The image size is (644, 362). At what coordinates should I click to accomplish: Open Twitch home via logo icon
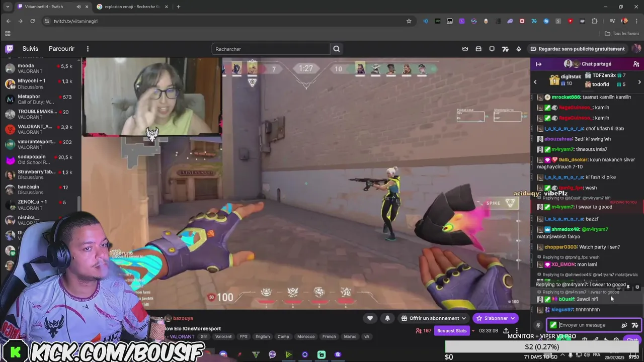pos(9,49)
